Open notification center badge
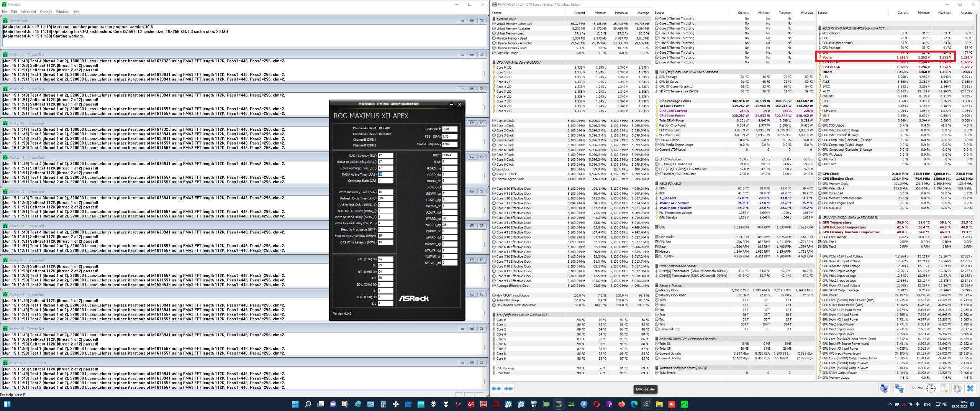 (972, 404)
